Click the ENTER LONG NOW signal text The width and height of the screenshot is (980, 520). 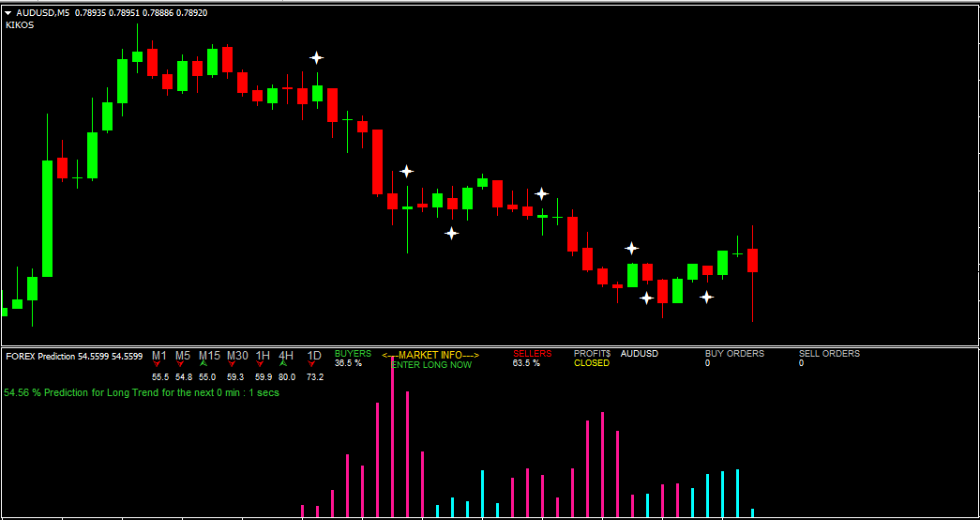coord(431,364)
